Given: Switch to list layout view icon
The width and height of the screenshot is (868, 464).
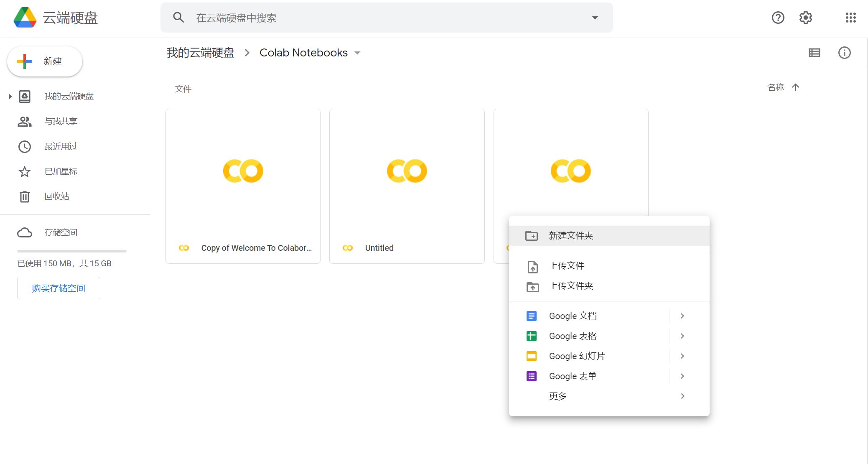Looking at the screenshot, I should (814, 53).
